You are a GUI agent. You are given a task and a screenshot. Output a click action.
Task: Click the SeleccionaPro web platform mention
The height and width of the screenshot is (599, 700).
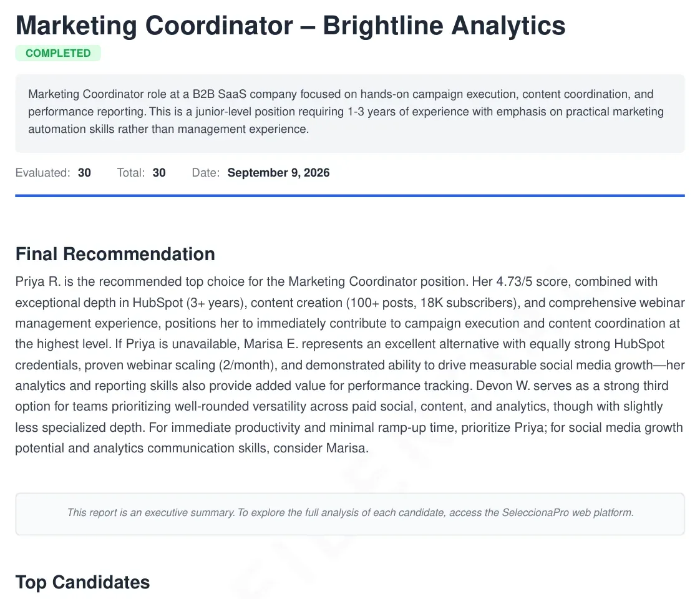tap(567, 512)
